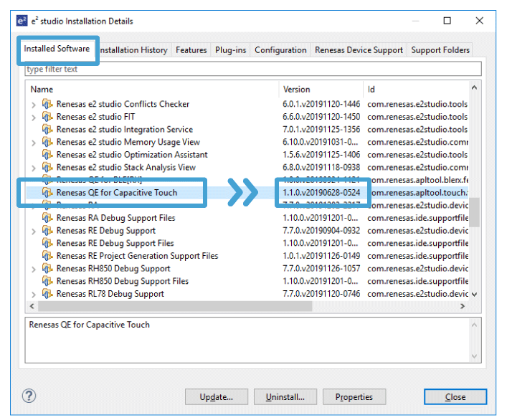Viewport: 512px width, 420px height.
Task: Click version 1.1.0.v20190628-0524 cell
Action: click(321, 193)
